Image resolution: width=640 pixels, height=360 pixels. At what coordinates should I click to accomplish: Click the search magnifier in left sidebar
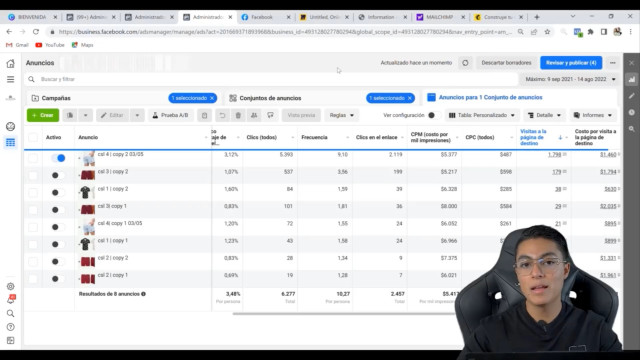coord(11,313)
